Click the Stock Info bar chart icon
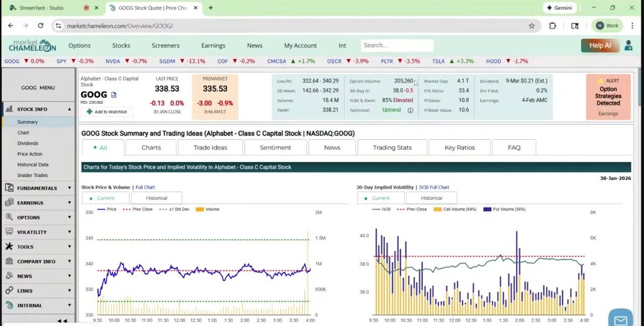This screenshot has width=644, height=326. [9, 109]
